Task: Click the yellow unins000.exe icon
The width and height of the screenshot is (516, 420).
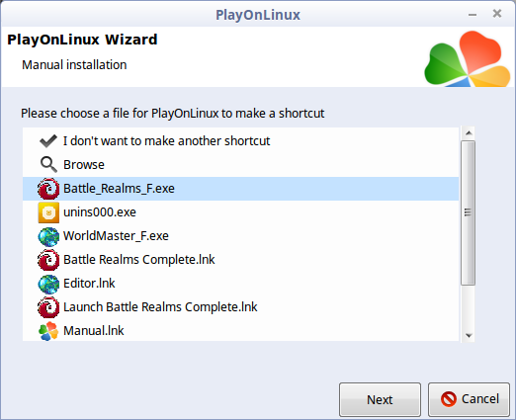Action: 48,212
